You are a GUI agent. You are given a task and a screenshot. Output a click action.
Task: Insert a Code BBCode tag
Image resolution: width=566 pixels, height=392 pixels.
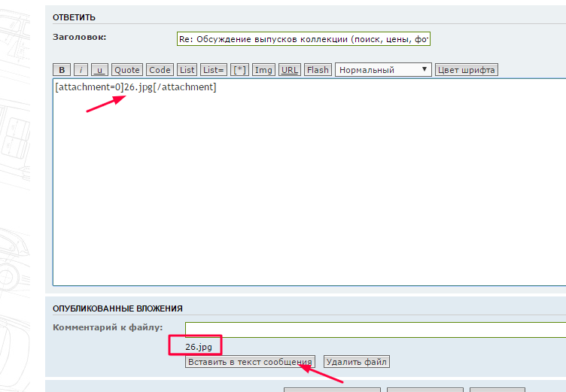point(160,70)
